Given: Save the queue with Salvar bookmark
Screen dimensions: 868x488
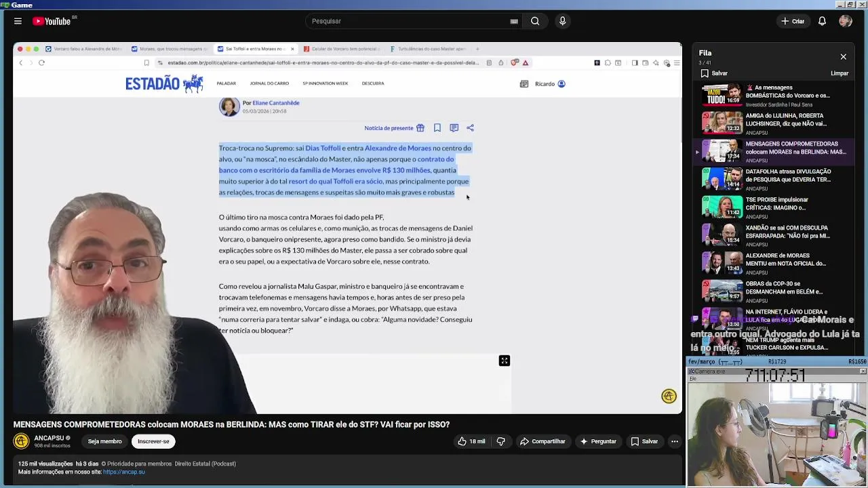Looking at the screenshot, I should pyautogui.click(x=714, y=73).
